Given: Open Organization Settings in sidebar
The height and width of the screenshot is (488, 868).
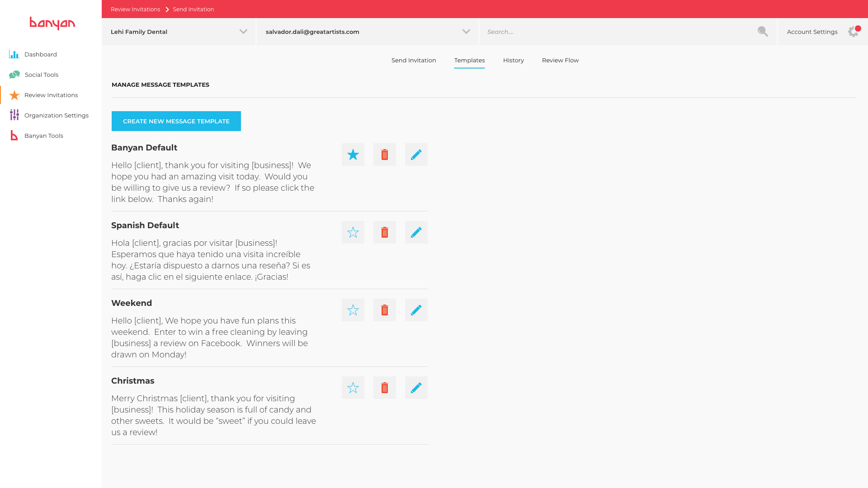Looking at the screenshot, I should coord(56,115).
